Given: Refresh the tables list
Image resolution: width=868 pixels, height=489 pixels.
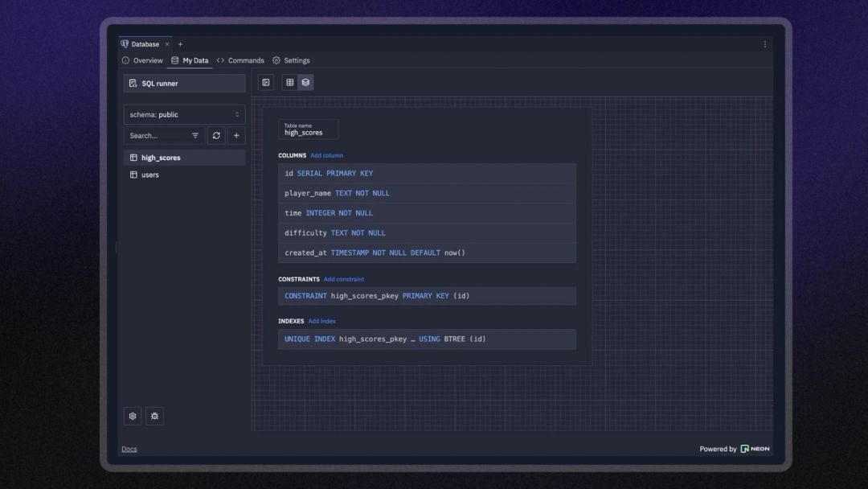Looking at the screenshot, I should (215, 135).
